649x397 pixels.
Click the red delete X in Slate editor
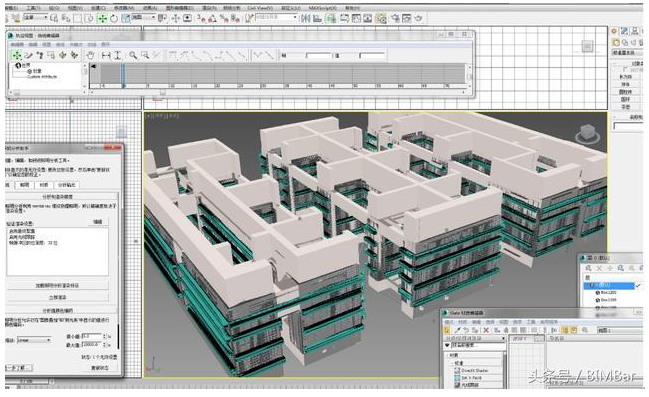pyautogui.click(x=486, y=330)
